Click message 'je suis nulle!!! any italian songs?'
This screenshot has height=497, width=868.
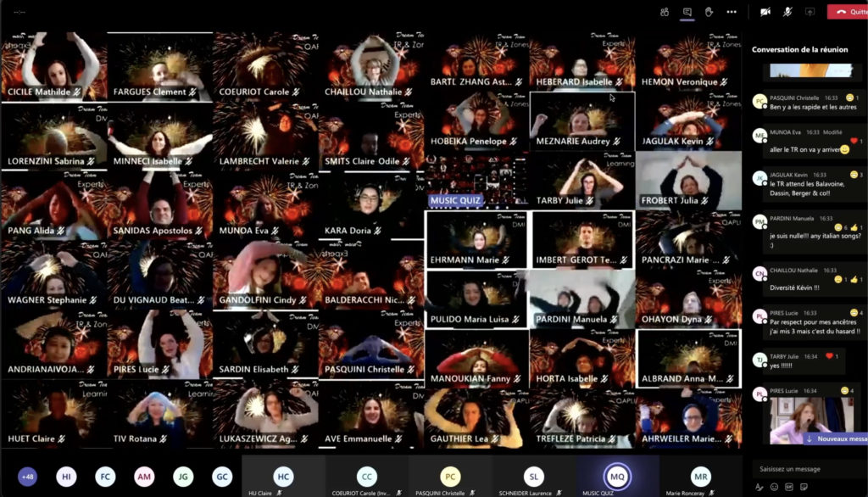pyautogui.click(x=815, y=236)
